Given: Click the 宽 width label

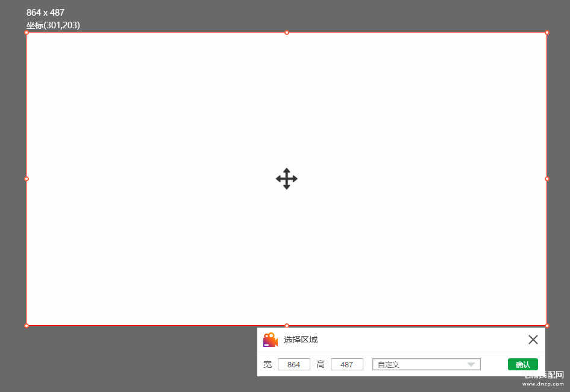Looking at the screenshot, I should pos(268,364).
